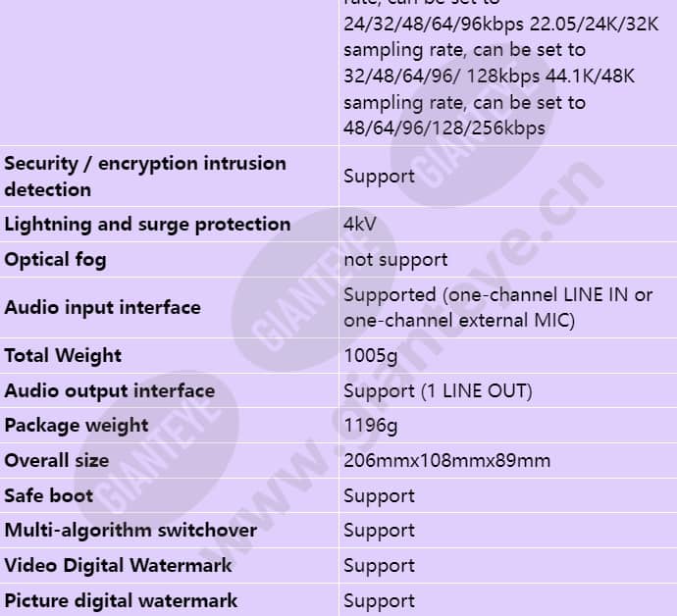Select the 'Safe boot' label
The width and height of the screenshot is (677, 616).
coord(49,495)
